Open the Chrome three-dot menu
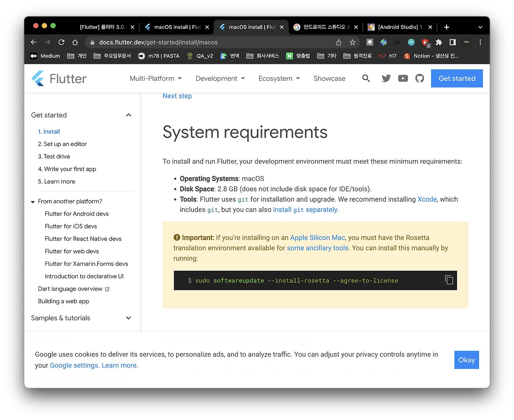514x420 pixels. click(480, 42)
